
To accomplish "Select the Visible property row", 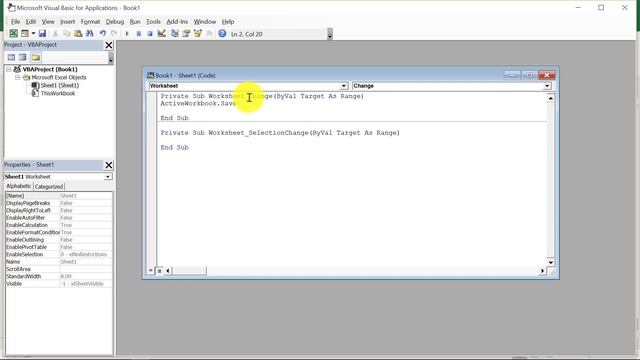I will (x=59, y=284).
